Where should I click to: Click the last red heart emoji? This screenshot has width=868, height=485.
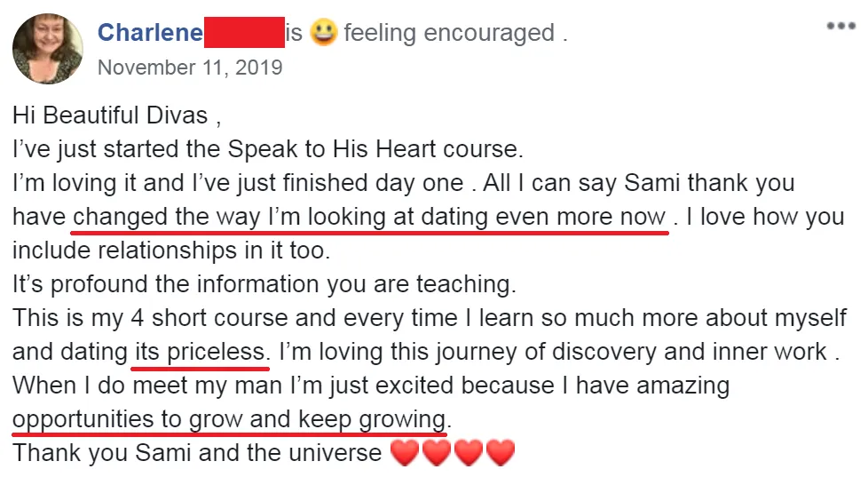click(501, 452)
